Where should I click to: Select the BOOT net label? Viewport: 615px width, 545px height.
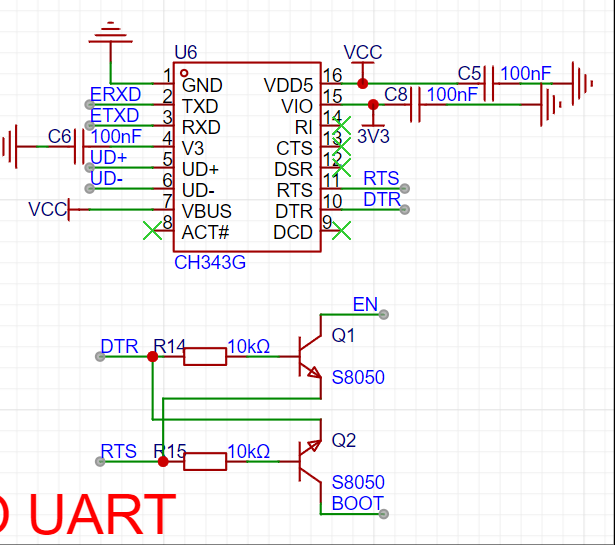point(358,504)
